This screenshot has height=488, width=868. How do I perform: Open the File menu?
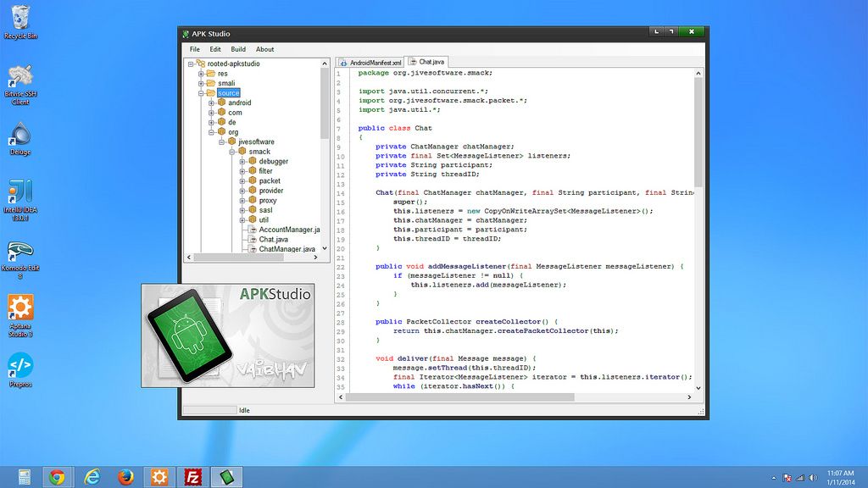[195, 49]
